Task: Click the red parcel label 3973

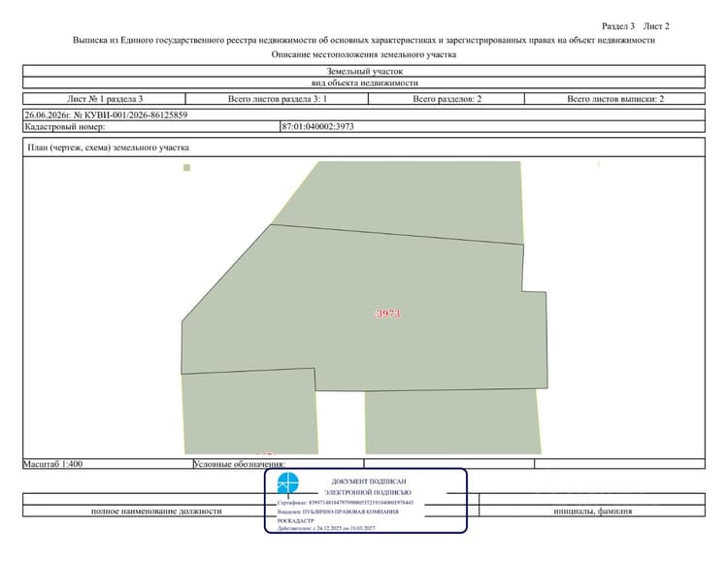Action: click(x=387, y=314)
